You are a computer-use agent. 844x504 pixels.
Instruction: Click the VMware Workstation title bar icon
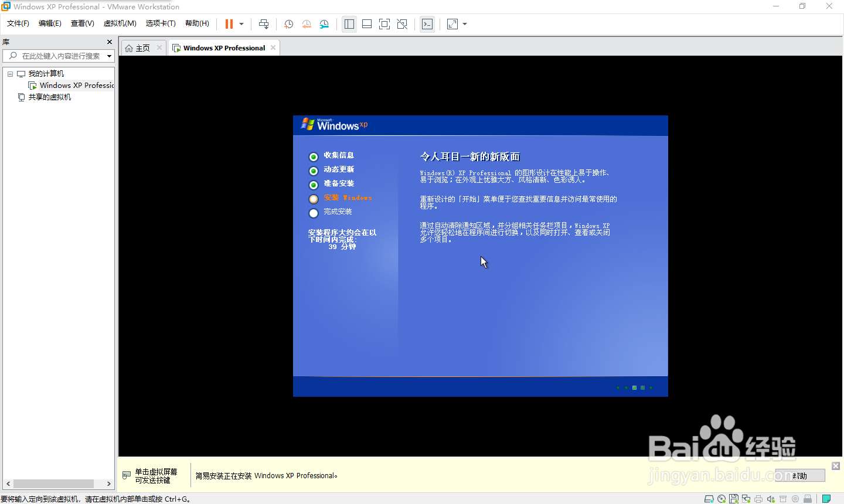[6, 6]
